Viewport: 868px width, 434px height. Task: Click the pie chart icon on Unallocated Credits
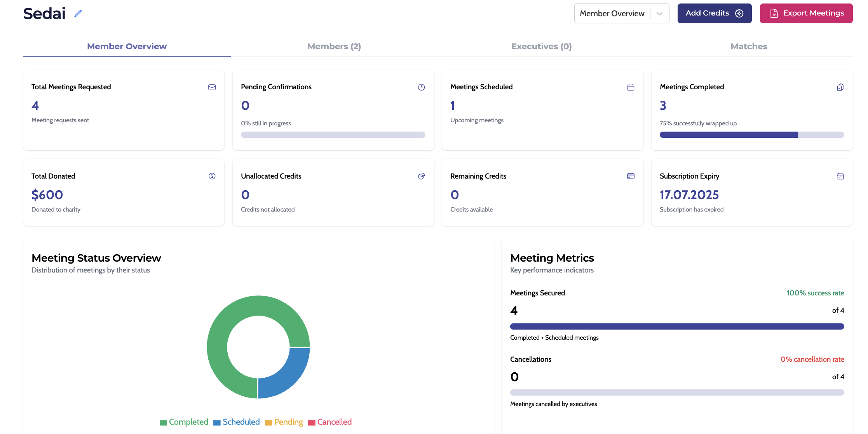point(421,176)
